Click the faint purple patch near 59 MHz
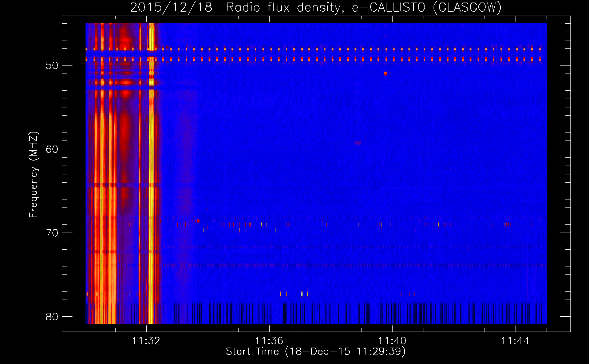Screen dimensions: 589x364 click(358, 143)
